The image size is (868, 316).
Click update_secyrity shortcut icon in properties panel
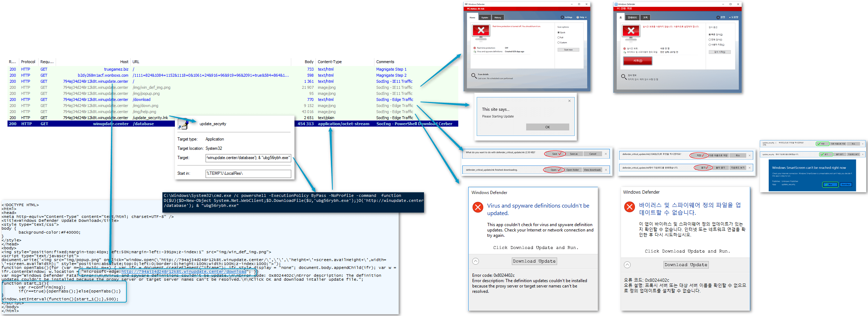[x=183, y=124]
